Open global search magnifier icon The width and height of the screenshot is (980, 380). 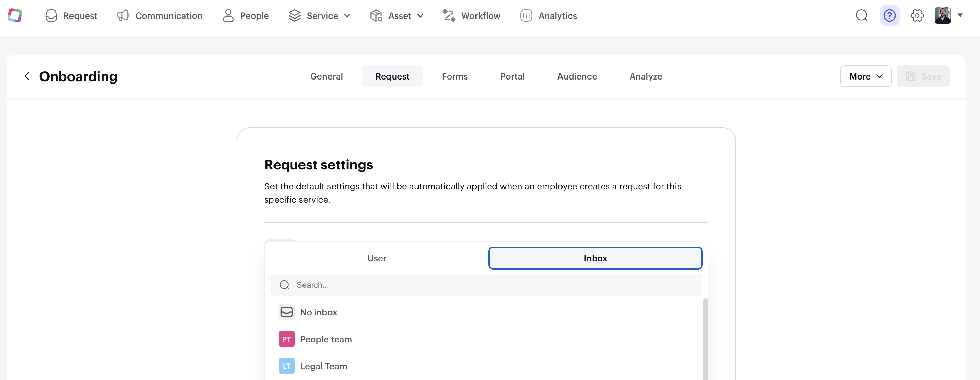click(x=862, y=15)
